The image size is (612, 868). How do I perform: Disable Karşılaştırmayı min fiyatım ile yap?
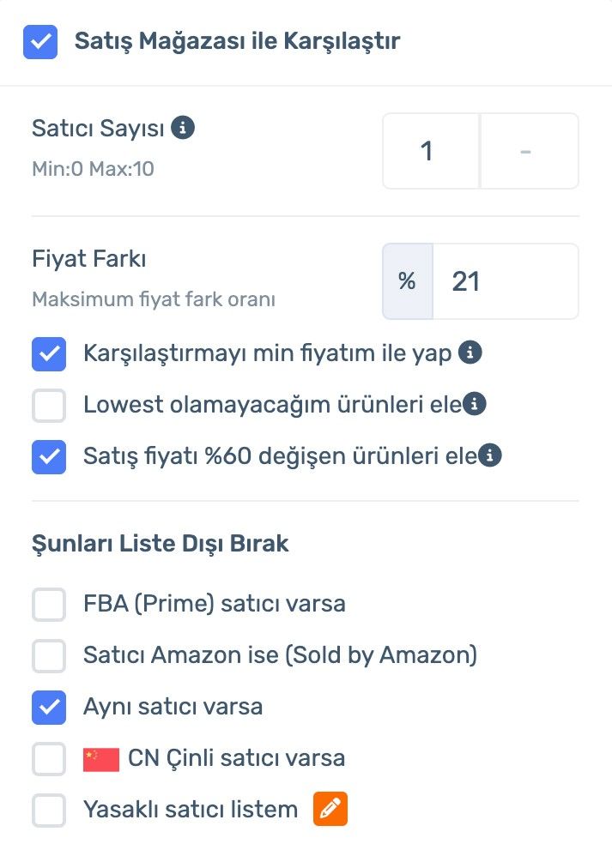coord(49,352)
